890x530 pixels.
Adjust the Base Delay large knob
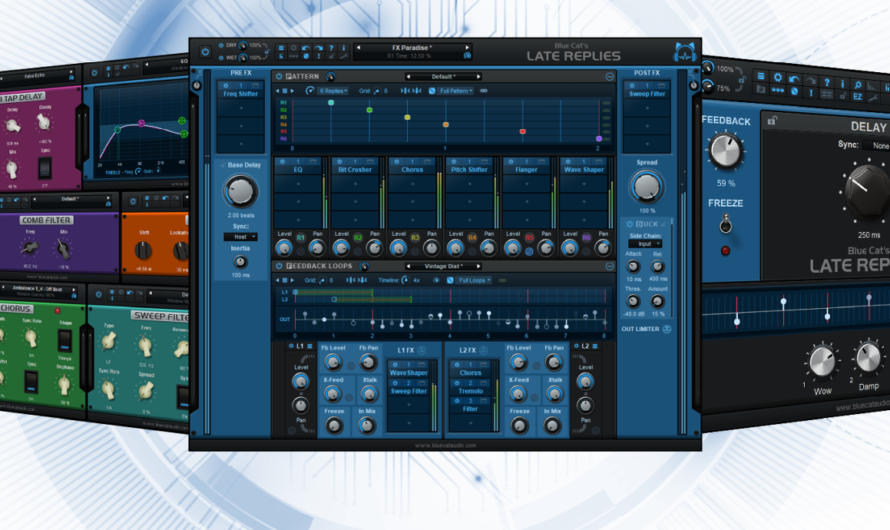tap(240, 191)
